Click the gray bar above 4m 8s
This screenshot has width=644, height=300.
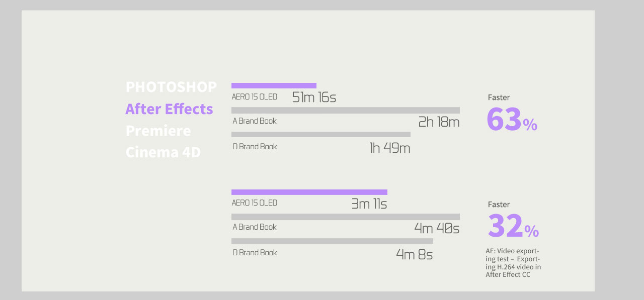click(x=332, y=241)
